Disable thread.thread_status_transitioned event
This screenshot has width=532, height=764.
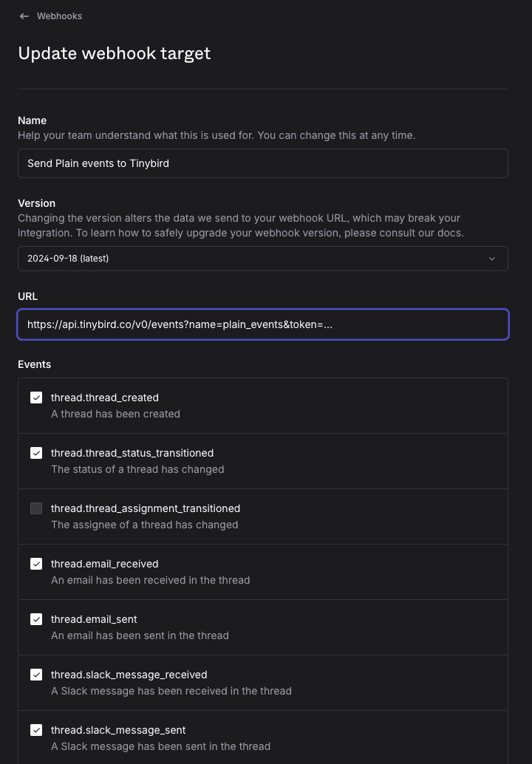point(36,453)
